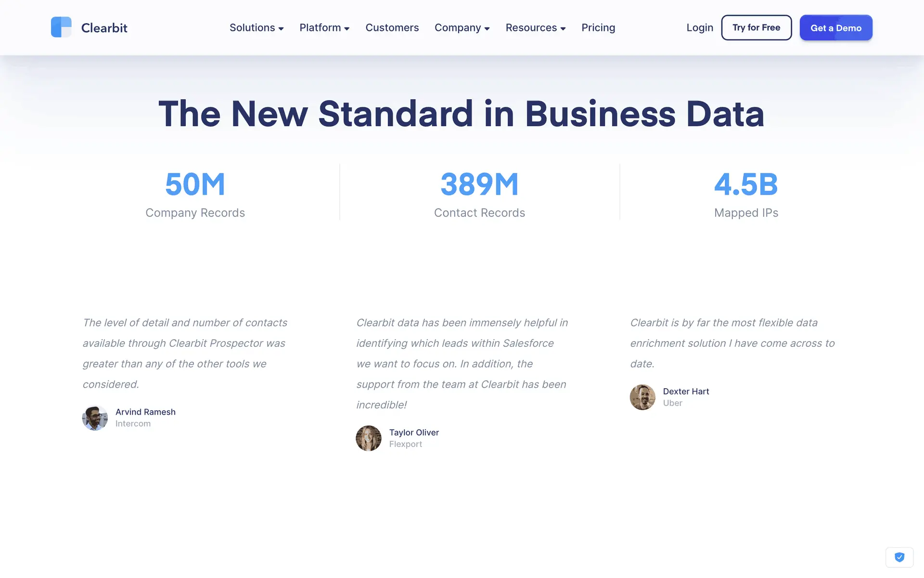
Task: Click the Login link
Action: 700,28
